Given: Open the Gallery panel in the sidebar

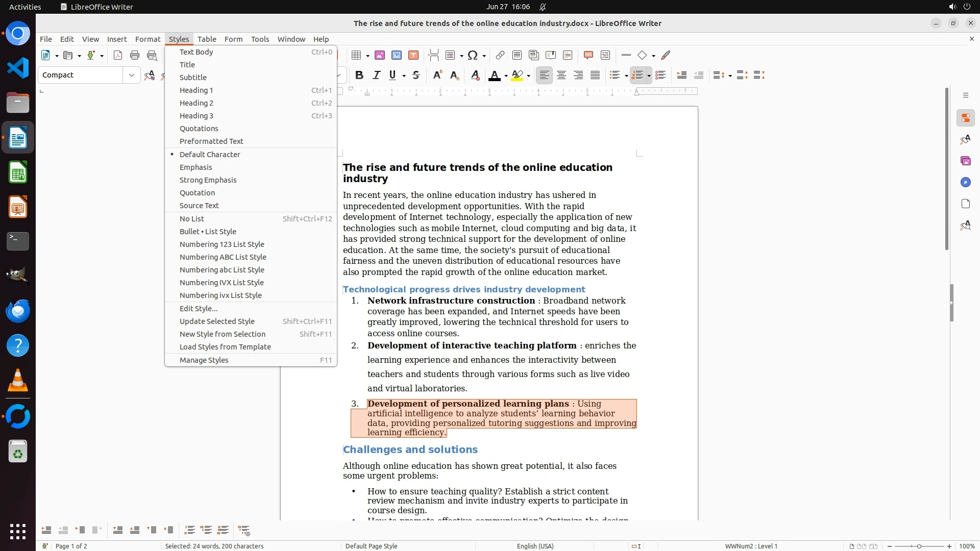Looking at the screenshot, I should click(x=965, y=161).
